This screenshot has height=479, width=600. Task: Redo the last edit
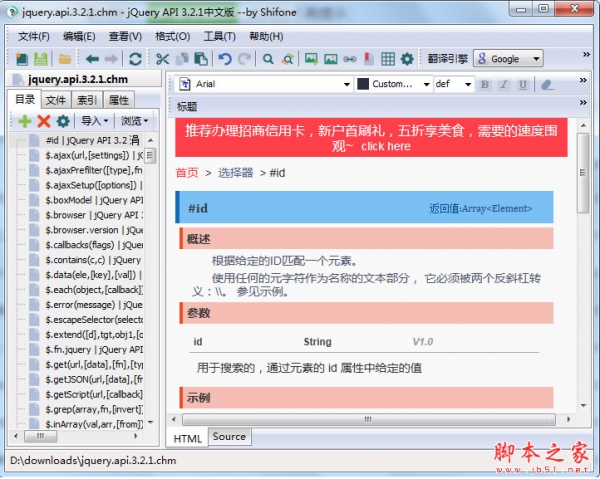pyautogui.click(x=244, y=59)
